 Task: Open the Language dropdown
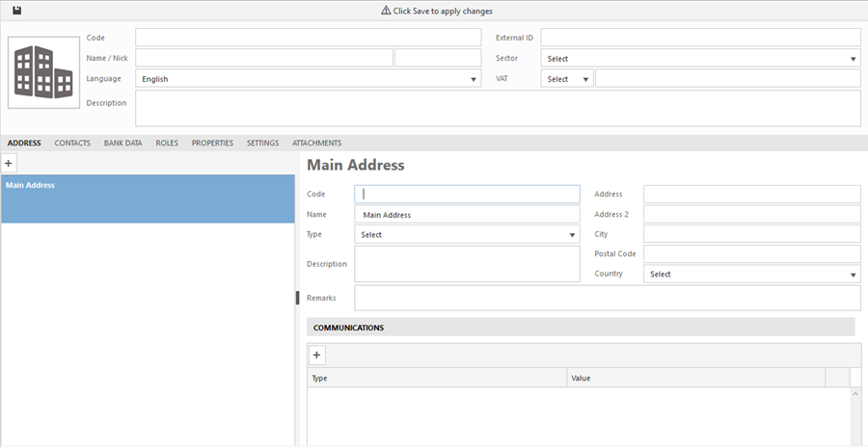pyautogui.click(x=309, y=79)
